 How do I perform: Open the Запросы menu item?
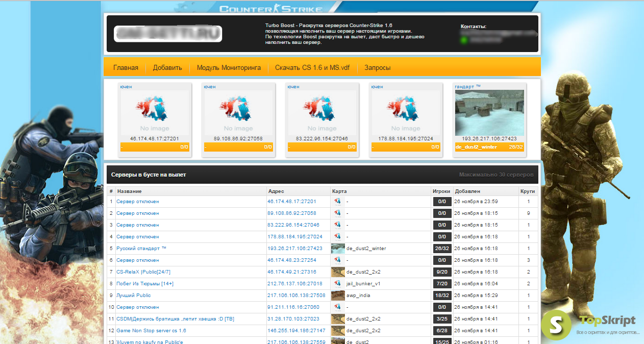[378, 67]
